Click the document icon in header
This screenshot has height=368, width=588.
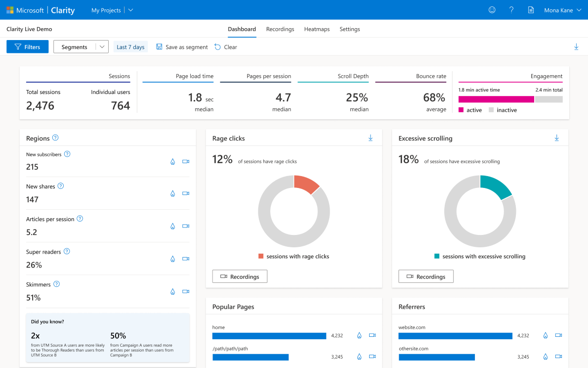pos(531,10)
